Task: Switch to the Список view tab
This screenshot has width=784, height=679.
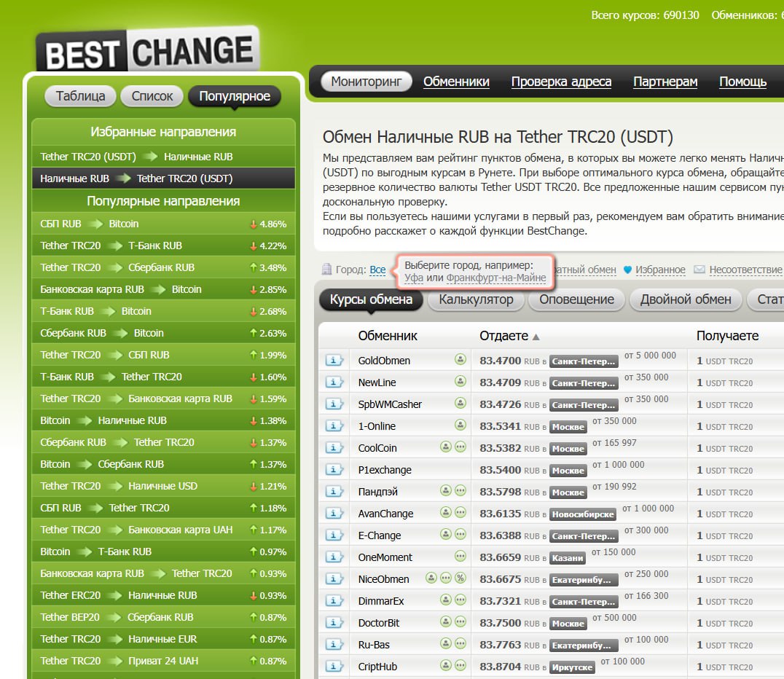Action: pyautogui.click(x=152, y=96)
